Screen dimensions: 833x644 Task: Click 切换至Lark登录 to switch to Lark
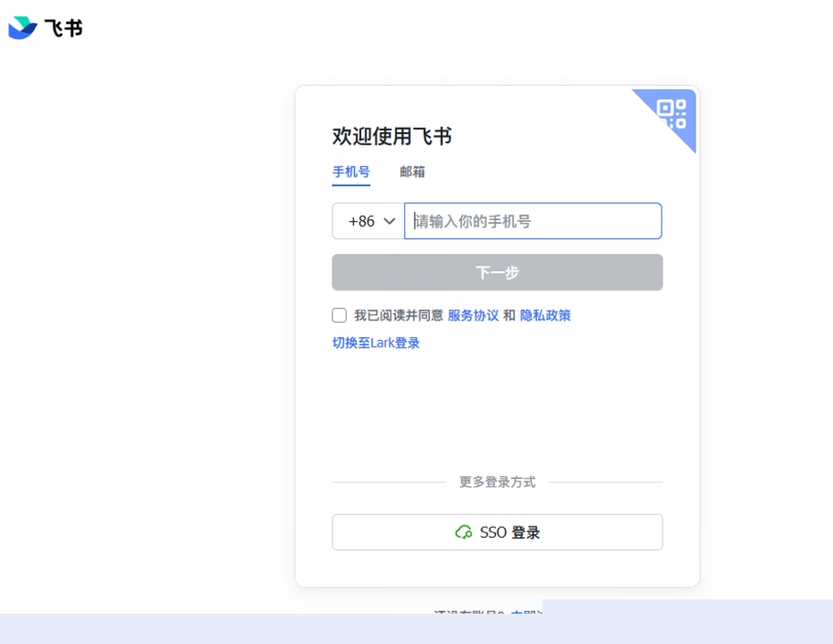[375, 343]
